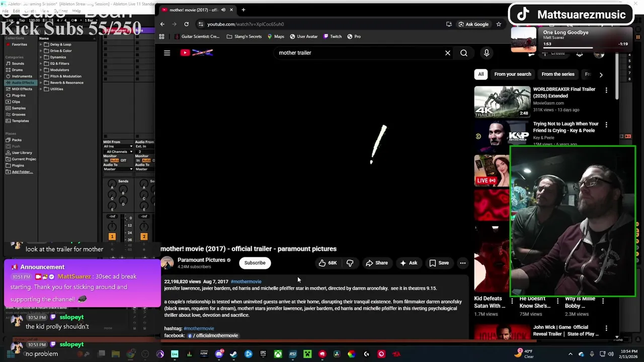The height and width of the screenshot is (362, 644).
Task: Click the browser address bar URL
Action: [246, 24]
